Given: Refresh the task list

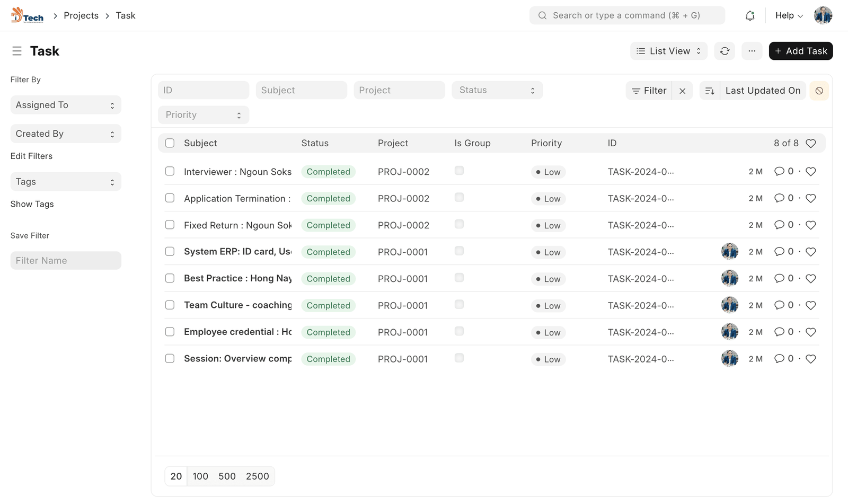Looking at the screenshot, I should tap(725, 51).
